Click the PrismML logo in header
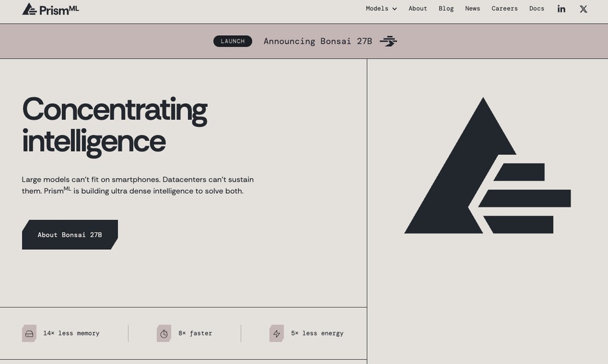 50,9
